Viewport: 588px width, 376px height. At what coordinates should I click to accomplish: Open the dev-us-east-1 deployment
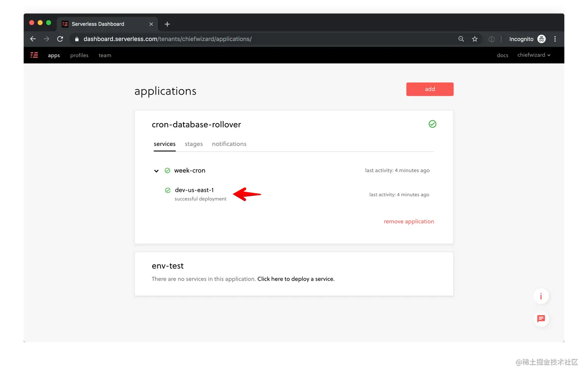[194, 190]
